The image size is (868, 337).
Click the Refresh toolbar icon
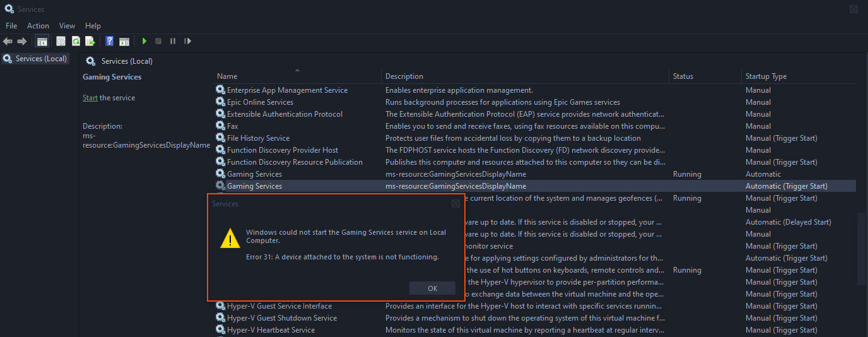tap(76, 41)
